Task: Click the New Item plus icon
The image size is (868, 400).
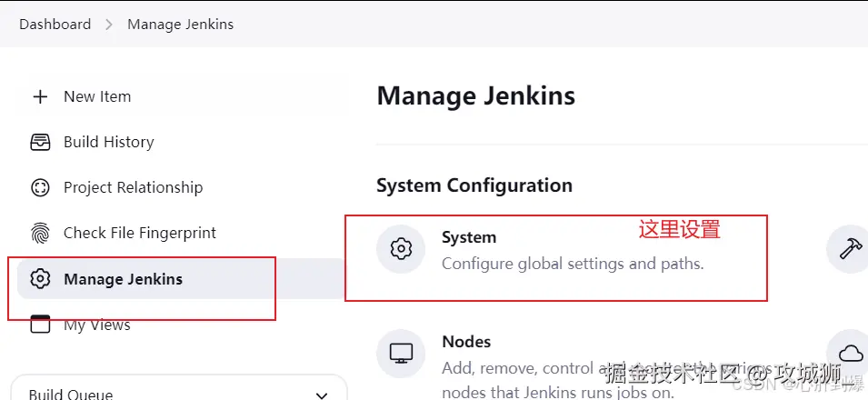Action: pyautogui.click(x=40, y=97)
